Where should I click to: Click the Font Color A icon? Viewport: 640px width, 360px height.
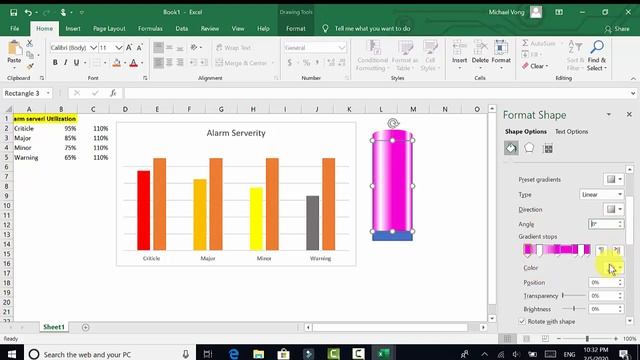tap(133, 62)
